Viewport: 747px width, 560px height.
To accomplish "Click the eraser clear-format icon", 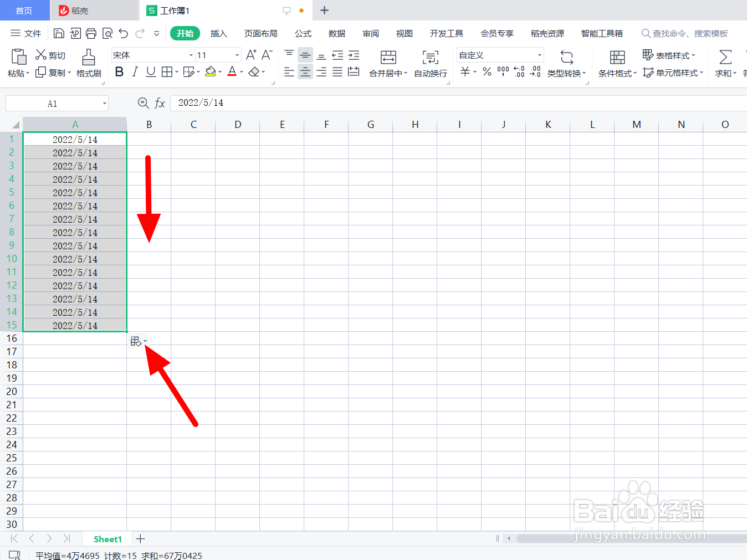I will coord(254,72).
